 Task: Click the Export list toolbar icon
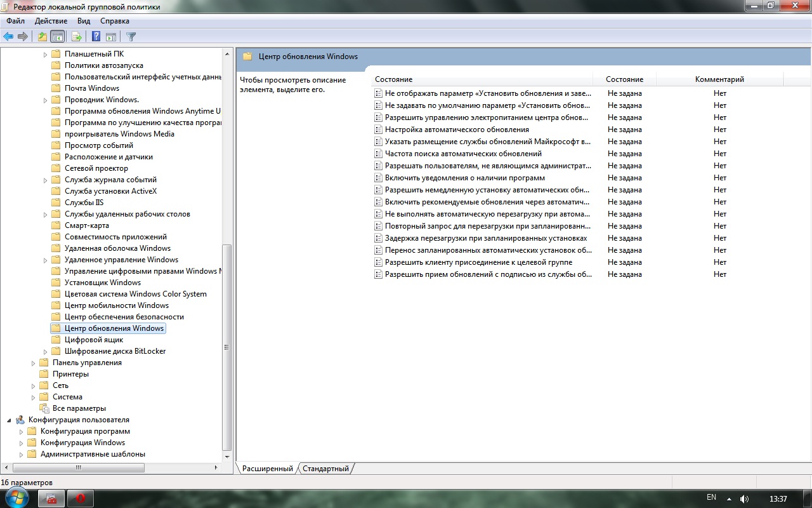coord(77,37)
